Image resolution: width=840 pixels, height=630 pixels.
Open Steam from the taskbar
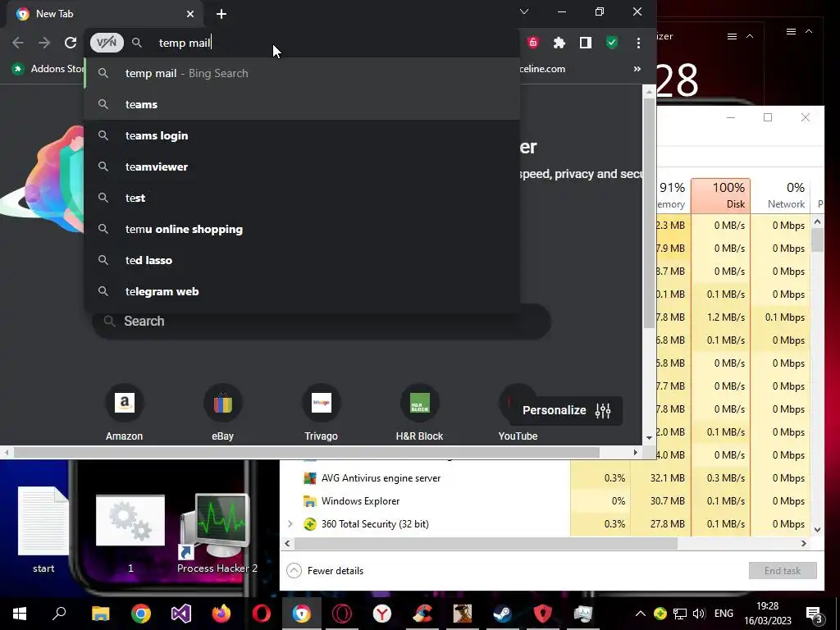(503, 614)
